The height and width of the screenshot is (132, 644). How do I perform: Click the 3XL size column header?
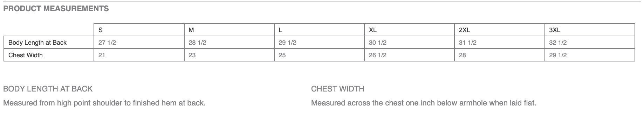[590, 30]
